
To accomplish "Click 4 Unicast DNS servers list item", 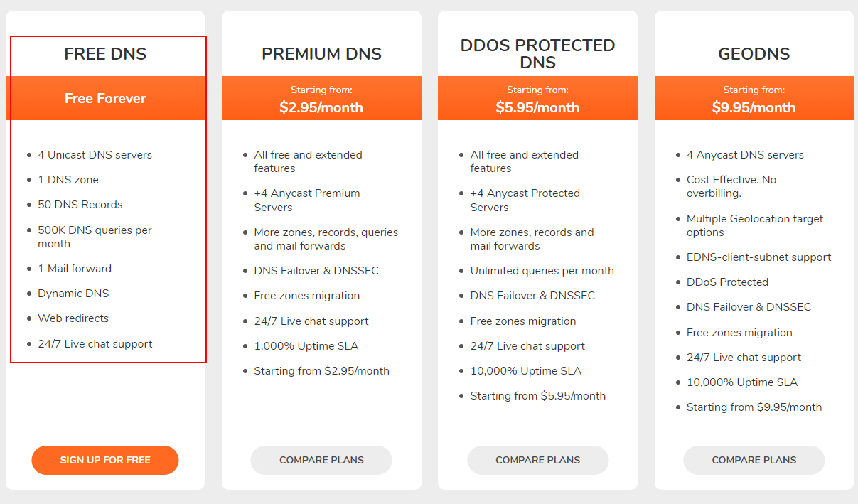I will [95, 155].
